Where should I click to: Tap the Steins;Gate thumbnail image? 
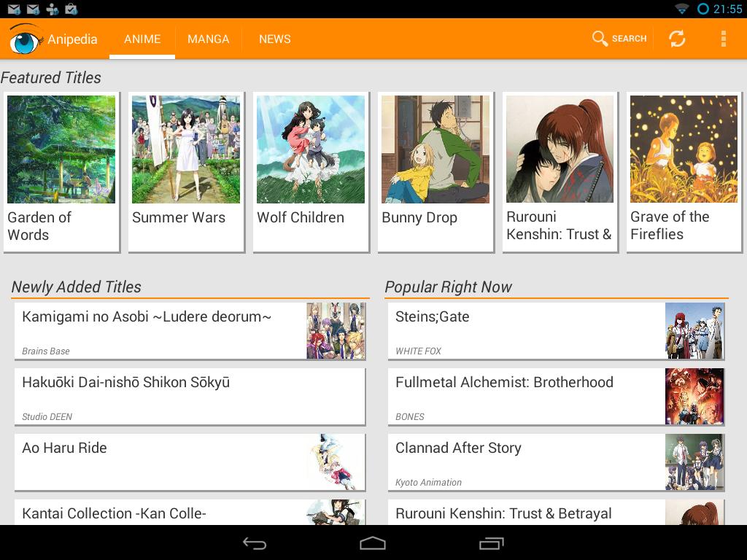click(x=694, y=330)
